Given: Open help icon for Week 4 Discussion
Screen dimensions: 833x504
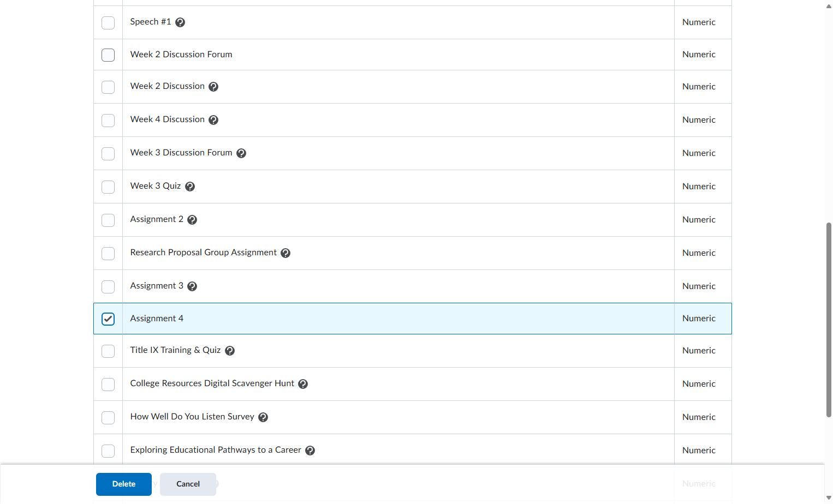Looking at the screenshot, I should point(213,120).
